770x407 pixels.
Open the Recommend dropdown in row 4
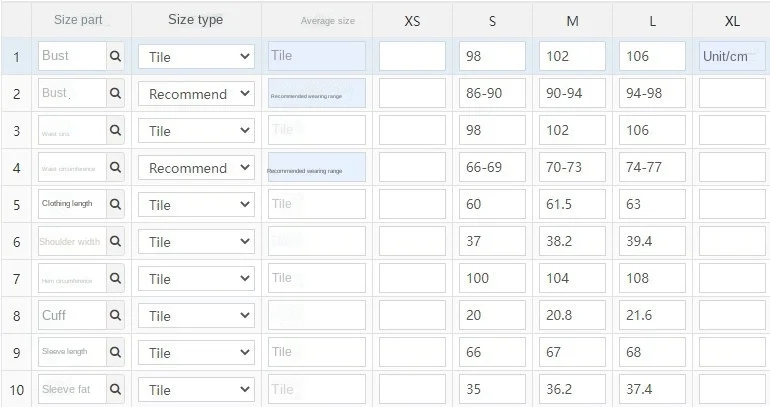196,168
